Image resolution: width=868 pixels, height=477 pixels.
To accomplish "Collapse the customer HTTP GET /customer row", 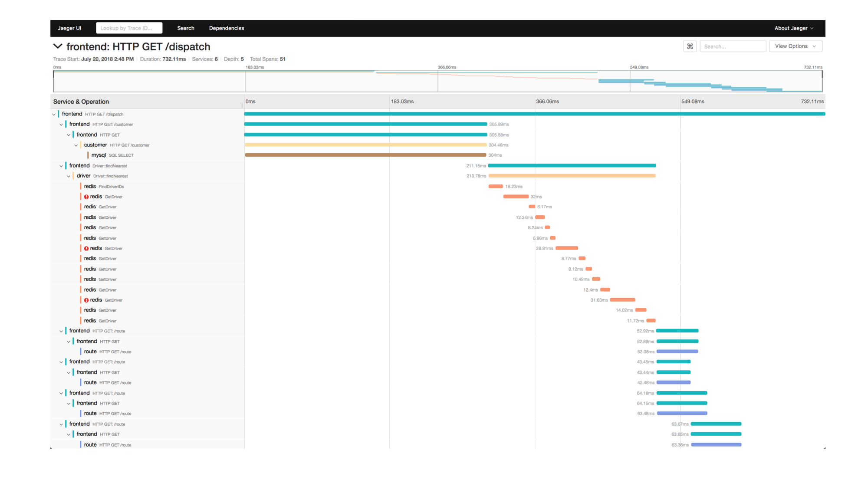I will point(76,145).
